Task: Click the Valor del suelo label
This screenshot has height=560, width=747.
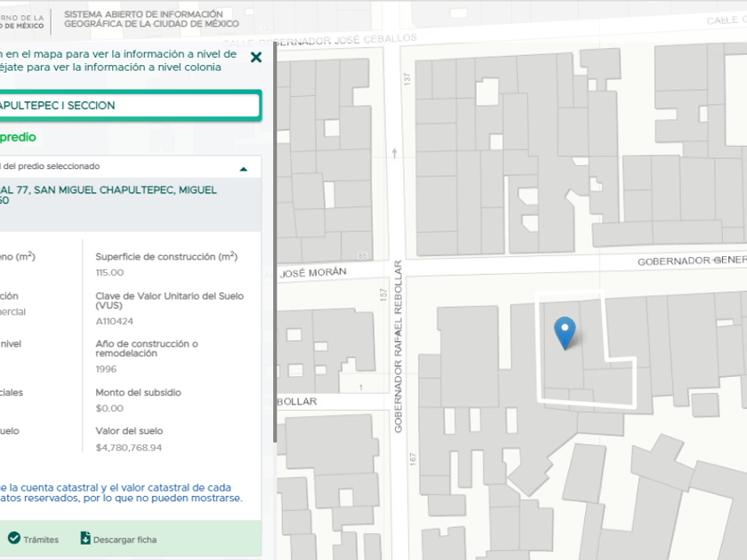Action: (x=129, y=431)
